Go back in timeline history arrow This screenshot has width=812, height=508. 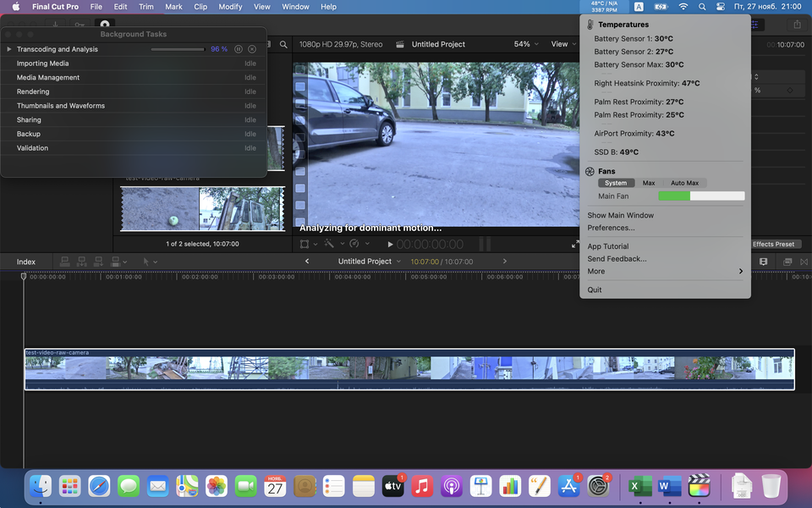coord(307,262)
